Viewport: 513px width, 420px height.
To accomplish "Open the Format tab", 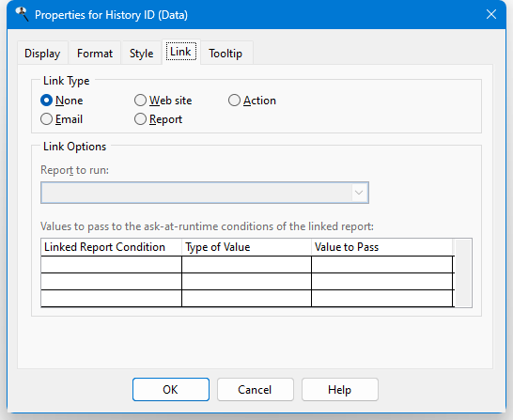I will click(95, 54).
